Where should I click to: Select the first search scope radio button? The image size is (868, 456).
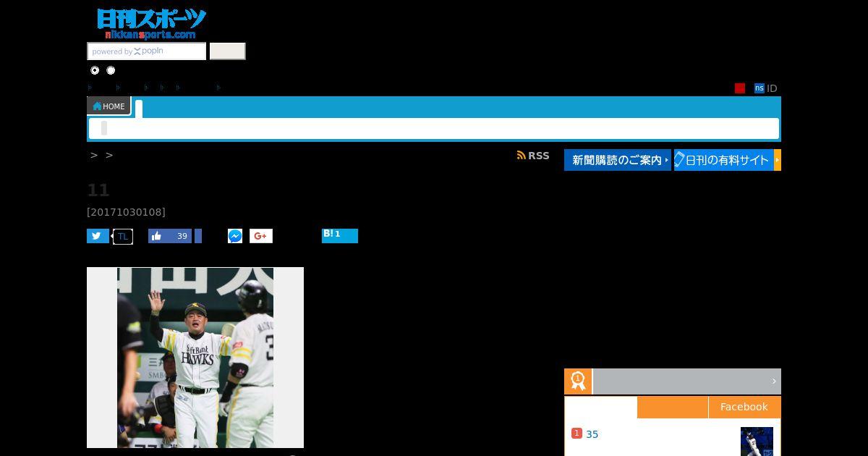[95, 70]
